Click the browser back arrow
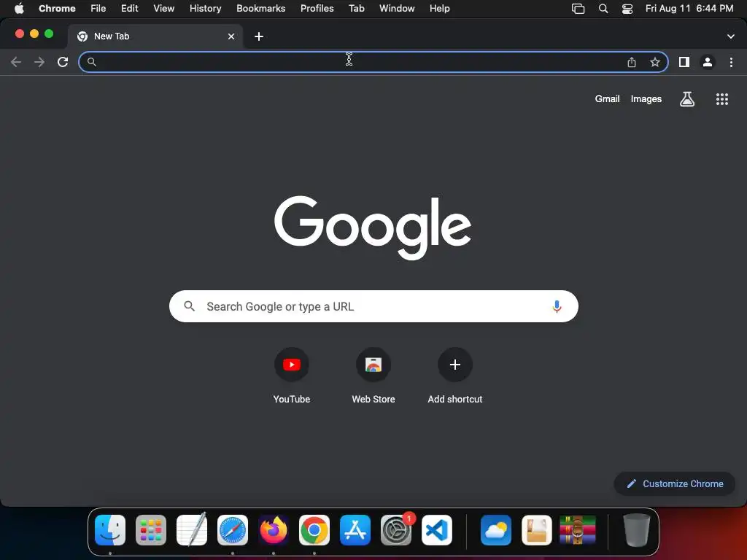 click(x=16, y=62)
